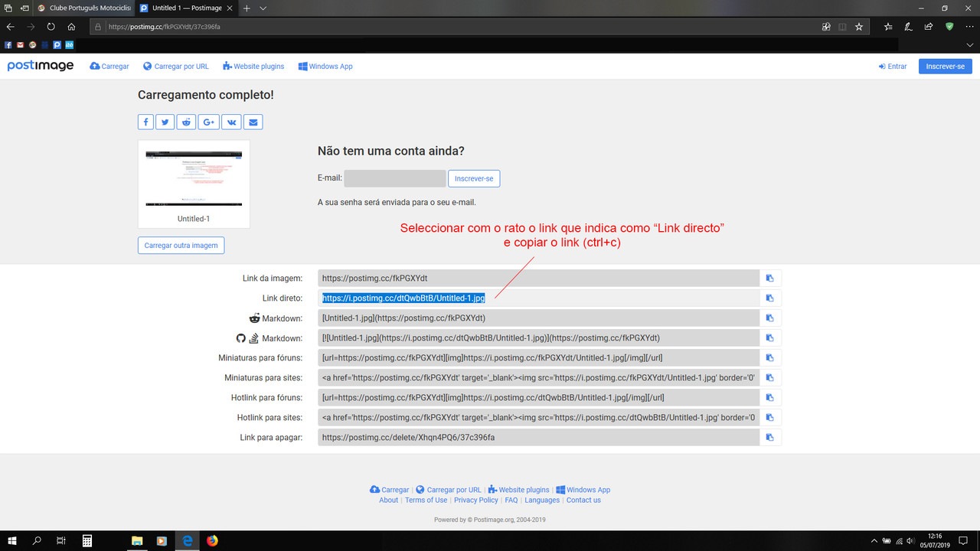Open footer FAQ link

point(511,500)
